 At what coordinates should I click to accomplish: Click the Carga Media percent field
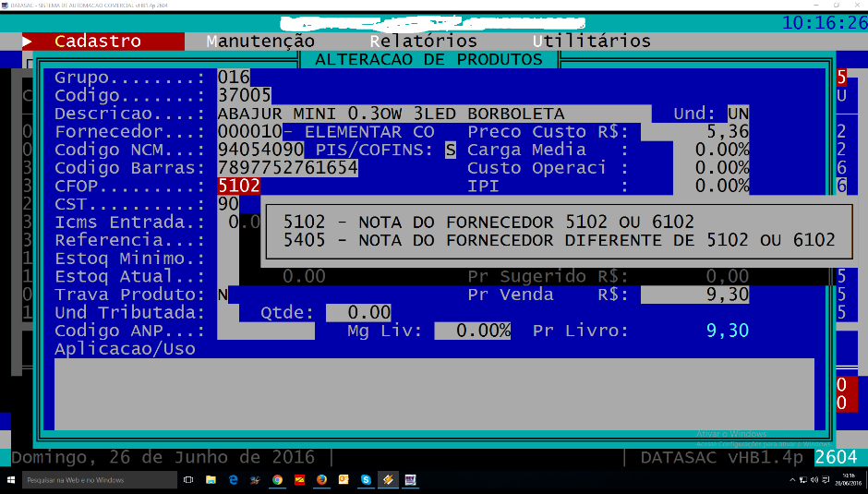pyautogui.click(x=711, y=150)
